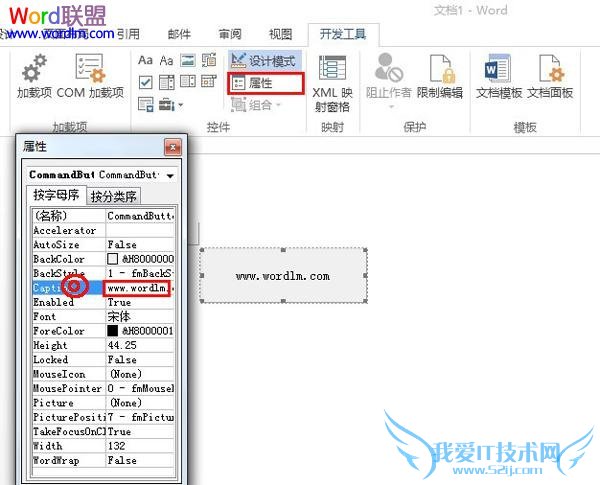Click 限制编辑 Restrict Editing icon
600x485 pixels.
coord(440,76)
